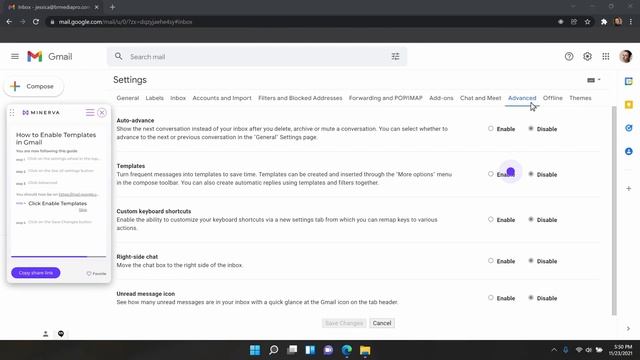Get add-ons plus icon in side panel
Viewport: 640px width, 360px height.
tap(629, 189)
